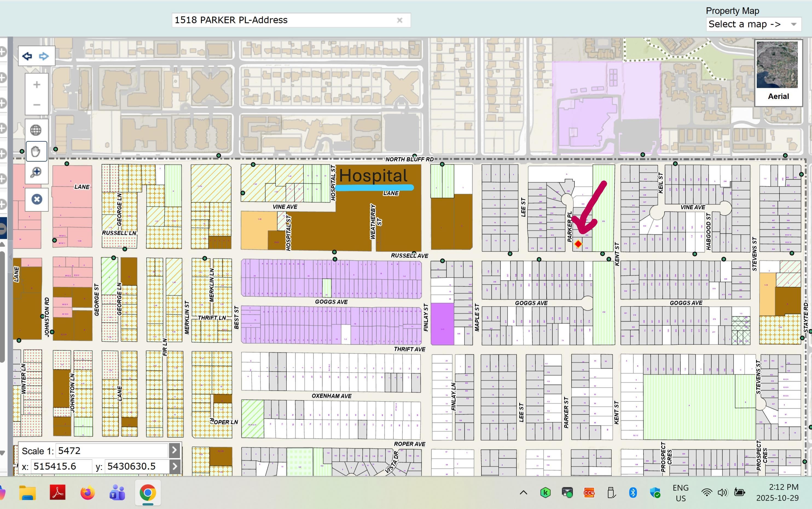Clear the address search box text

[400, 20]
